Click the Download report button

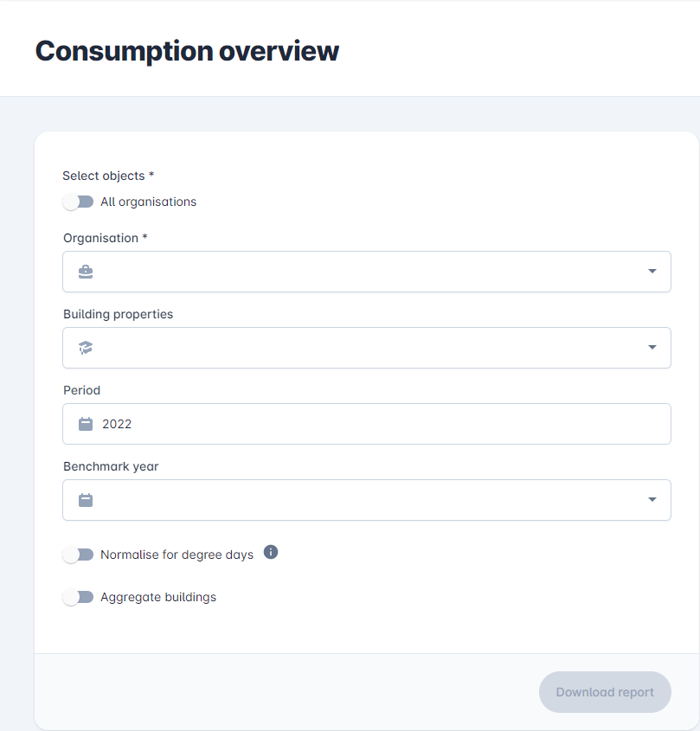605,692
